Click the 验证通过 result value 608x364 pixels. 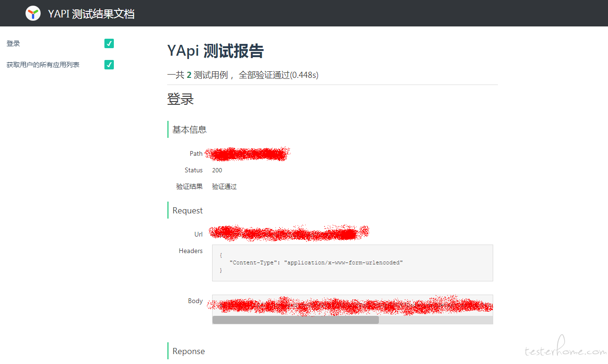coord(224,186)
